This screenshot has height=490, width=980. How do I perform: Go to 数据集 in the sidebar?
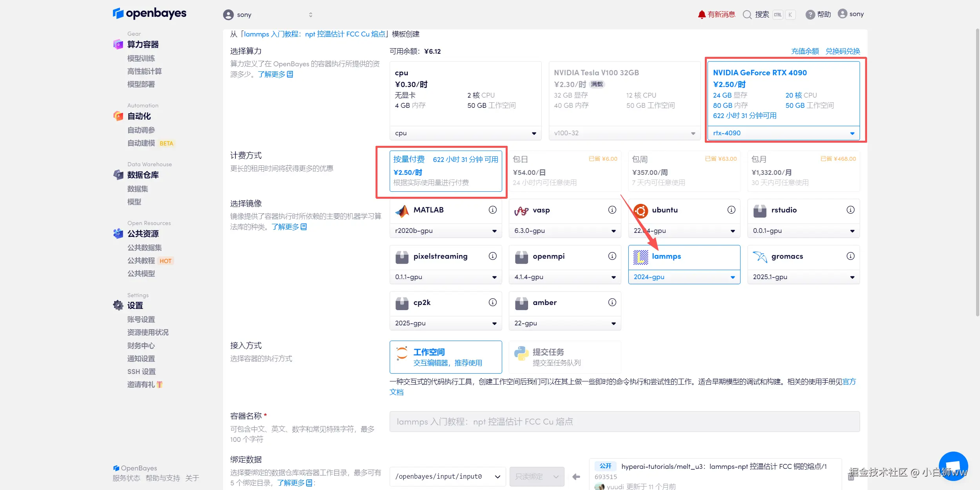click(138, 189)
